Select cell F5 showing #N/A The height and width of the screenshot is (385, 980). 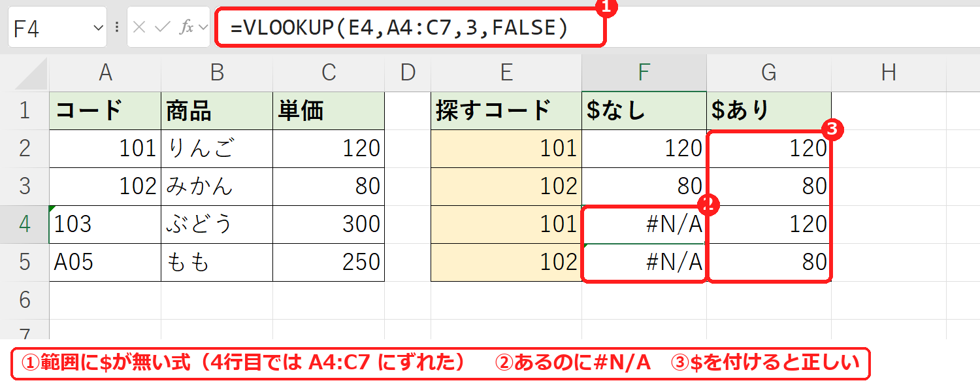pyautogui.click(x=644, y=262)
